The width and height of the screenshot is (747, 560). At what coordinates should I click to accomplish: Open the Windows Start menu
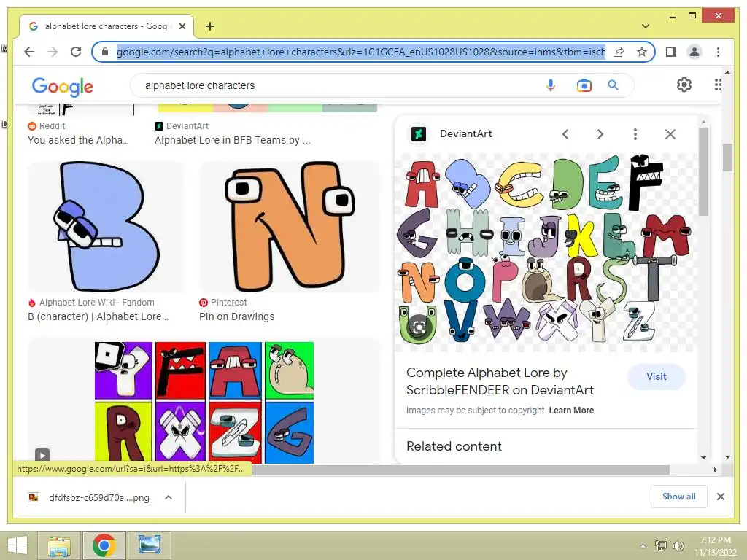click(x=18, y=545)
